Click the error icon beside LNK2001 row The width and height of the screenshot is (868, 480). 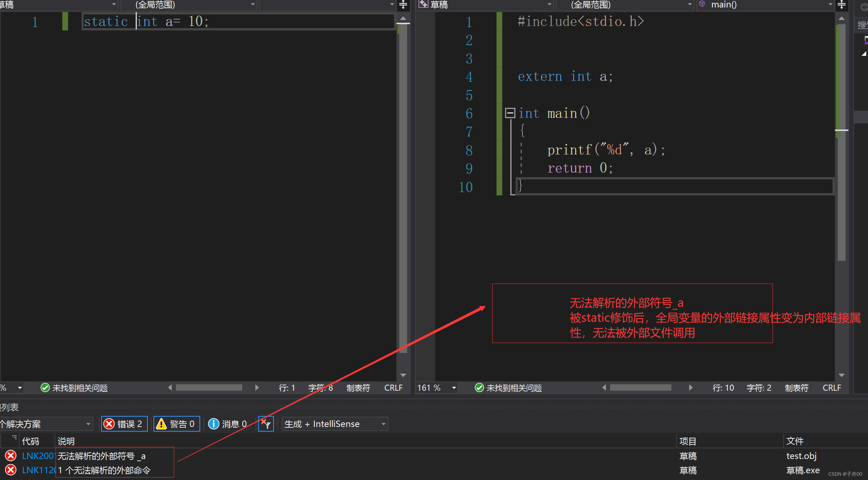click(x=11, y=455)
